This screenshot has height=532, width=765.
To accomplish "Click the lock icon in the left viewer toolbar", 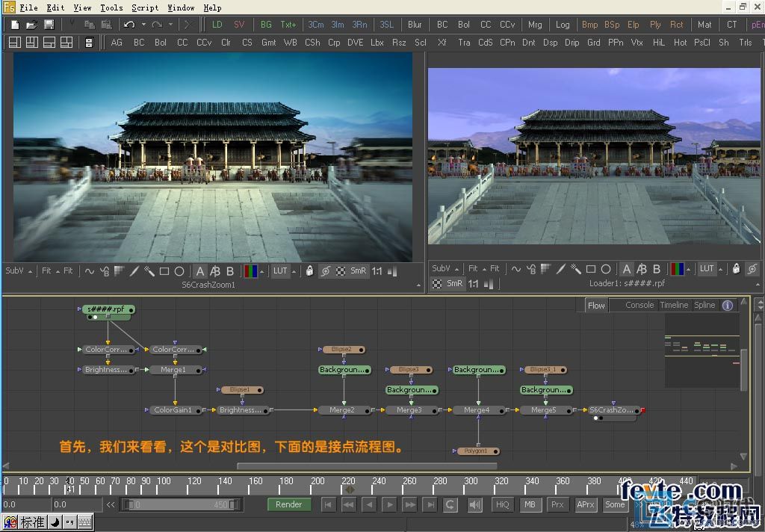I will coord(309,271).
